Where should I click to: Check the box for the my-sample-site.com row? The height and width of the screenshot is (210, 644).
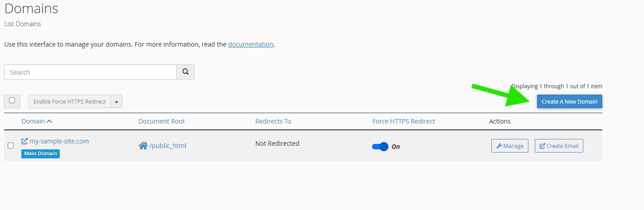11,146
